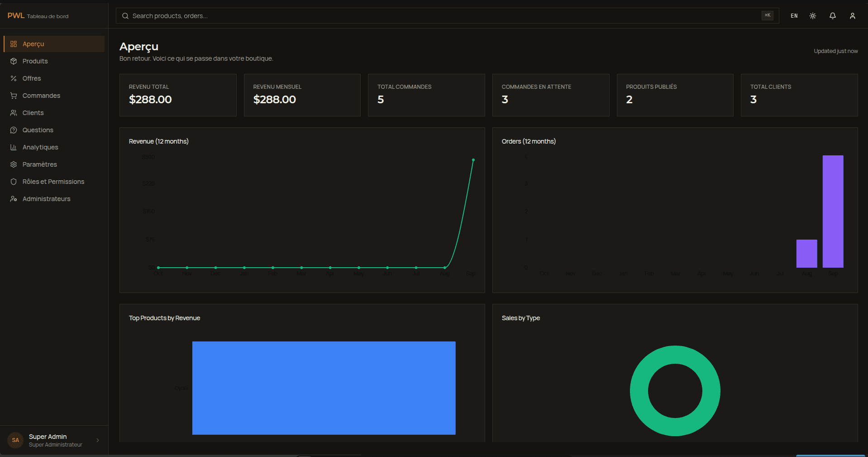Click the Administrateurs user-cog icon

(14, 199)
